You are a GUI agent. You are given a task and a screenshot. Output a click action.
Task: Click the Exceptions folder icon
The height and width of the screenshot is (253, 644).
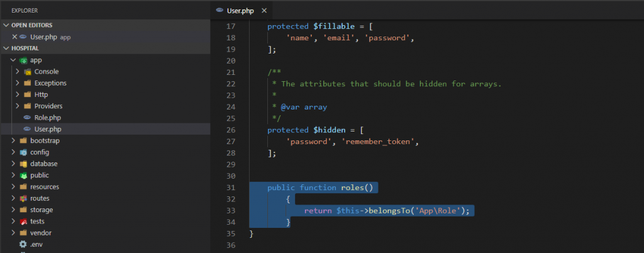[x=27, y=83]
